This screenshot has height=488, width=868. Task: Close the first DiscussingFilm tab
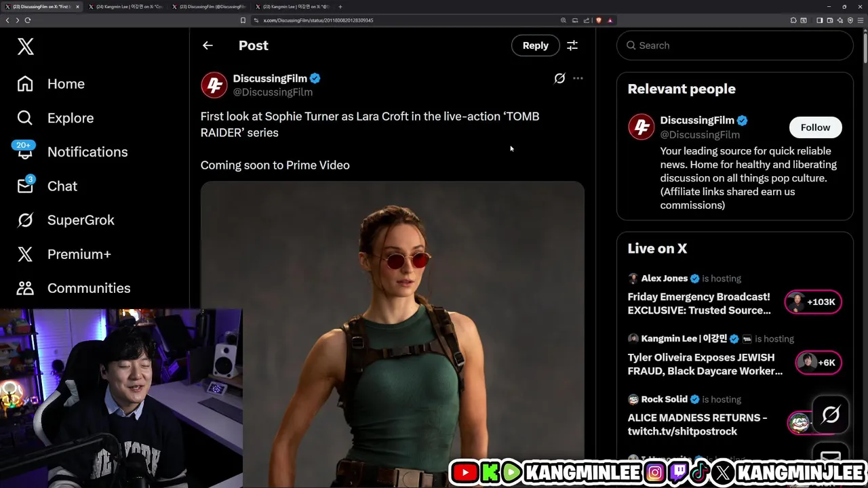tap(77, 7)
